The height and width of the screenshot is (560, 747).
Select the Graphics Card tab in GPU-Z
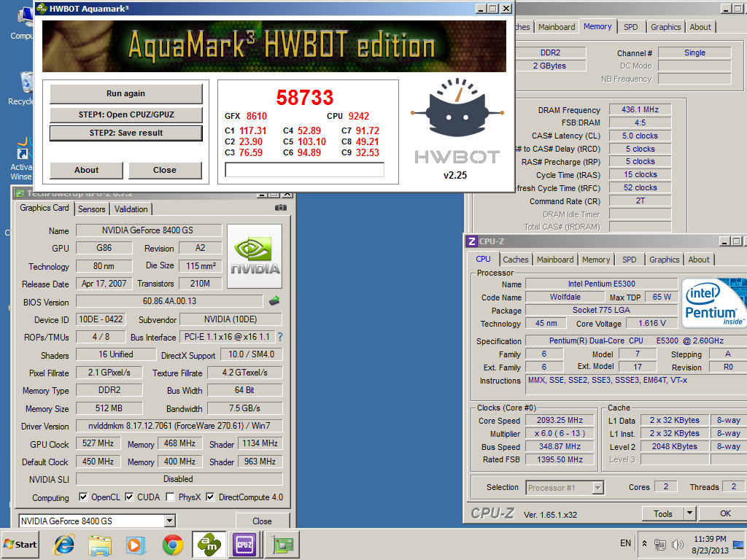point(44,208)
